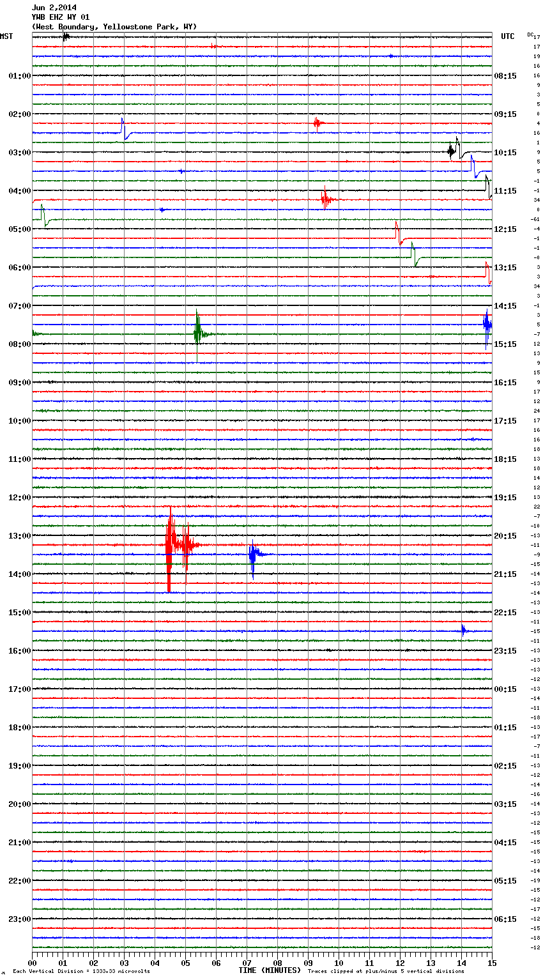
Task: Click minute '13' on the bottom time axis
Action: click(x=431, y=963)
